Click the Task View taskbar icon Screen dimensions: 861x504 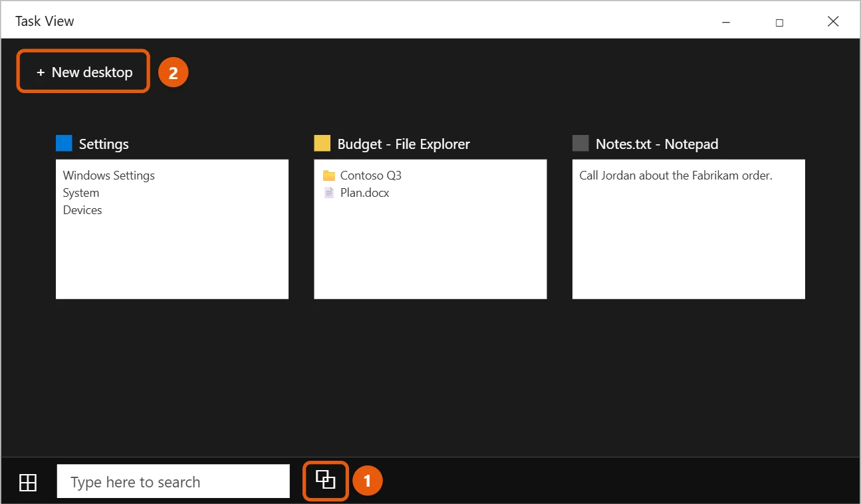pos(325,481)
